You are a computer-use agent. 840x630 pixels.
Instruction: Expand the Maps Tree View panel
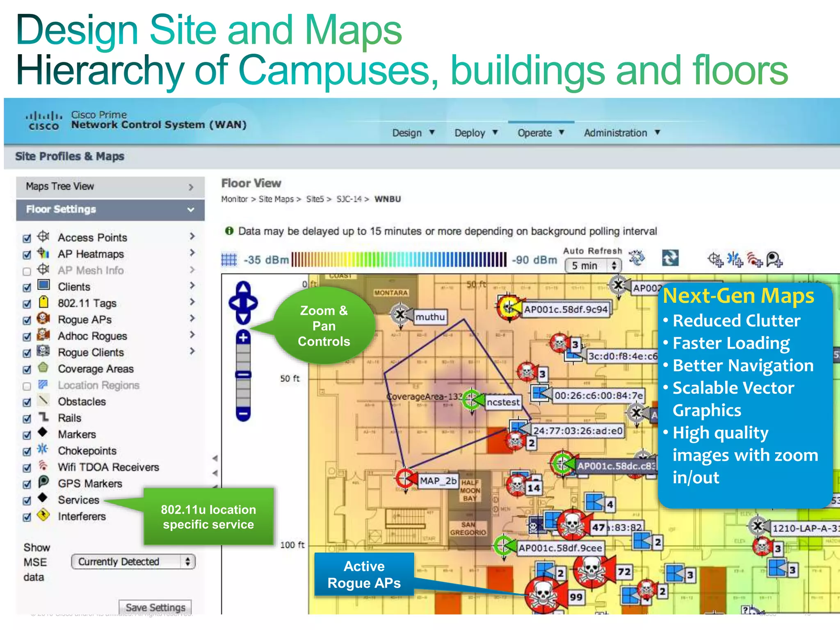point(110,187)
